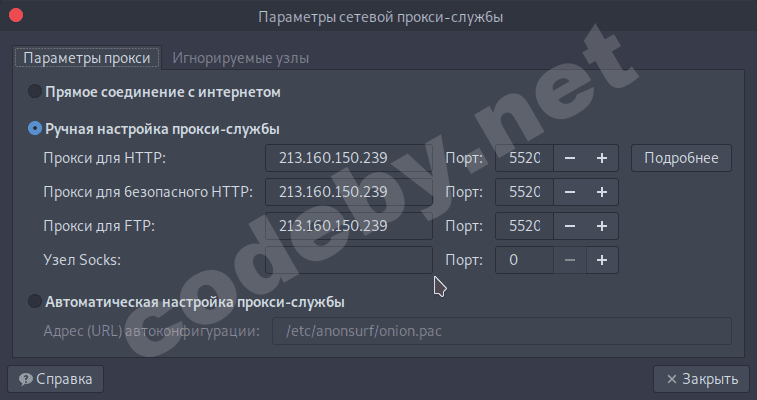757x400 pixels.
Task: Decrease the secure HTTP port with minus
Action: coord(570,192)
